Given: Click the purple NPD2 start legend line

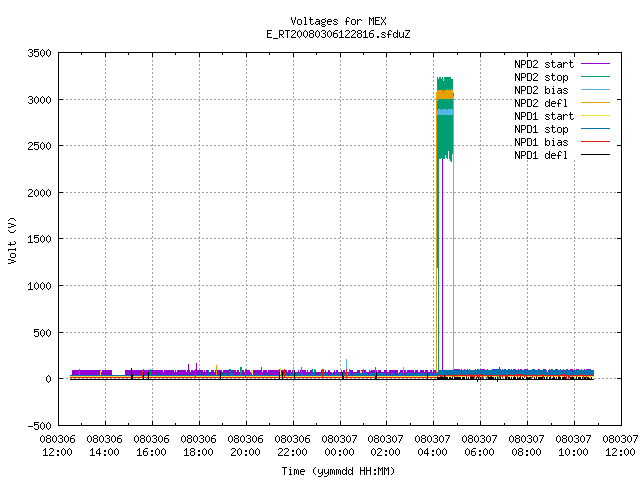Looking at the screenshot, I should (x=596, y=64).
